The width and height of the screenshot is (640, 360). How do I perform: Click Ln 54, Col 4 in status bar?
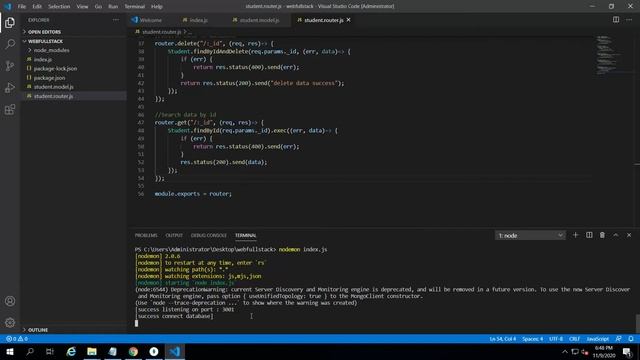point(502,339)
